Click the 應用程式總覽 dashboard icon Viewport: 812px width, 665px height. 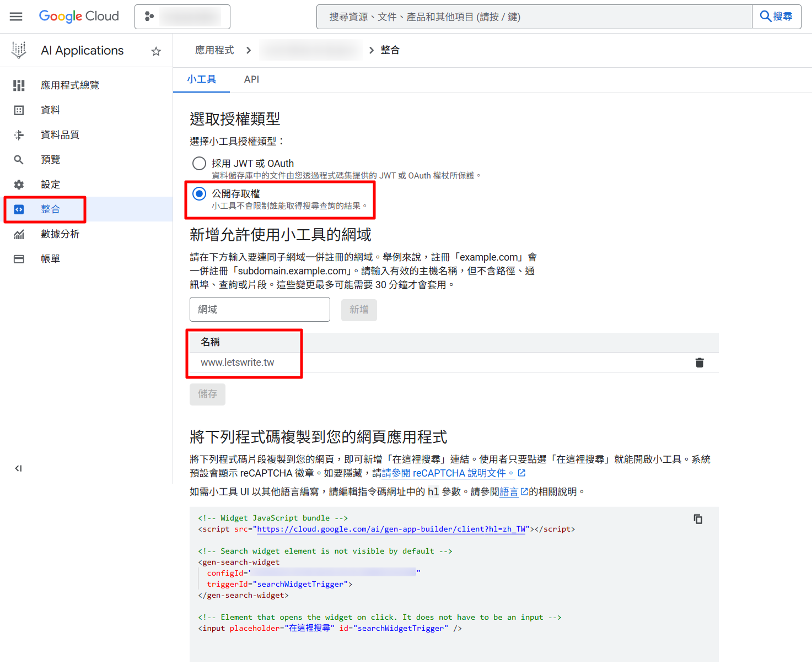tap(19, 85)
